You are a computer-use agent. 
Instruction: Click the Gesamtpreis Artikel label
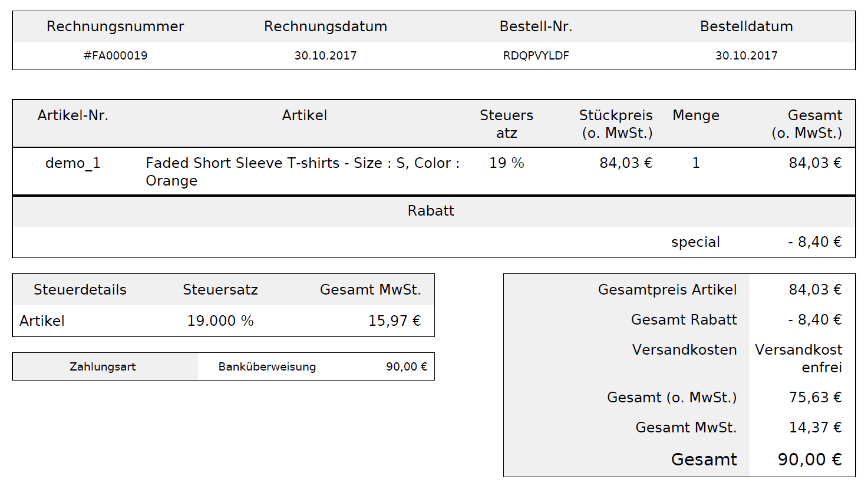click(667, 290)
